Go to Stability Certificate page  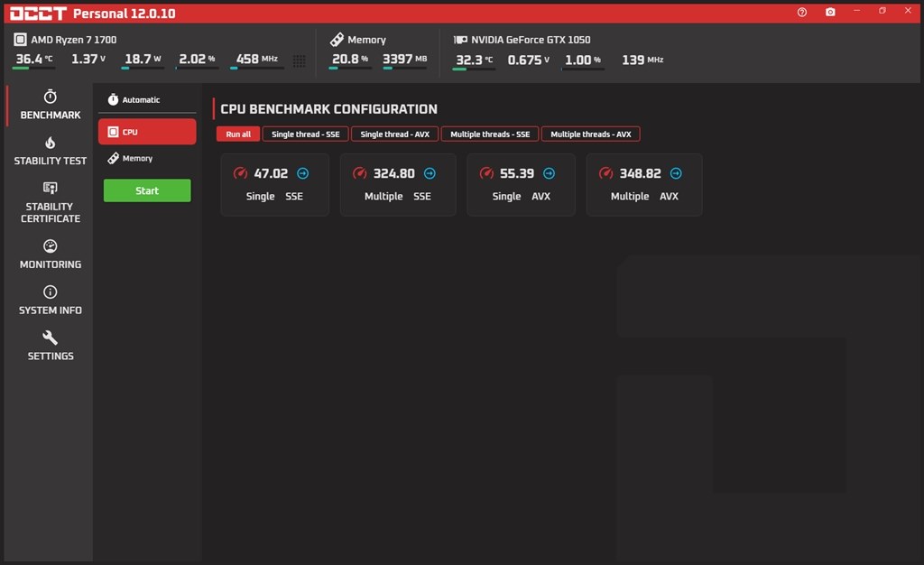51,202
